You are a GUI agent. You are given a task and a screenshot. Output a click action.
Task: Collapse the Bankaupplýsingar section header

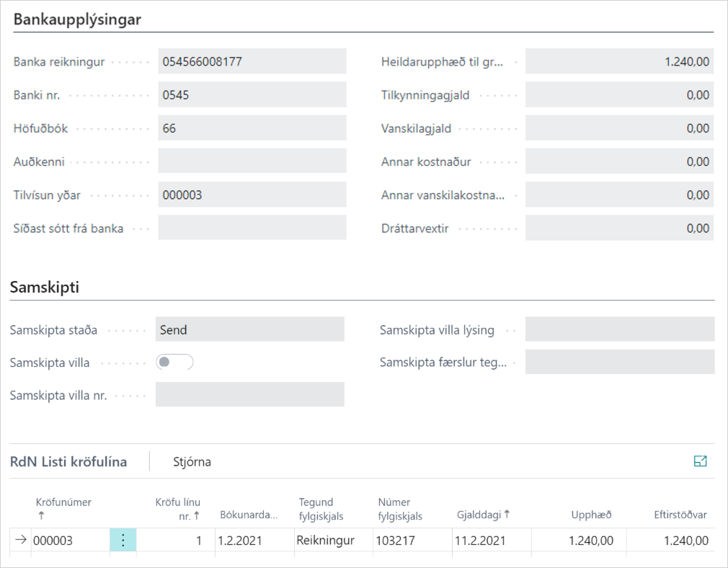pyautogui.click(x=77, y=20)
